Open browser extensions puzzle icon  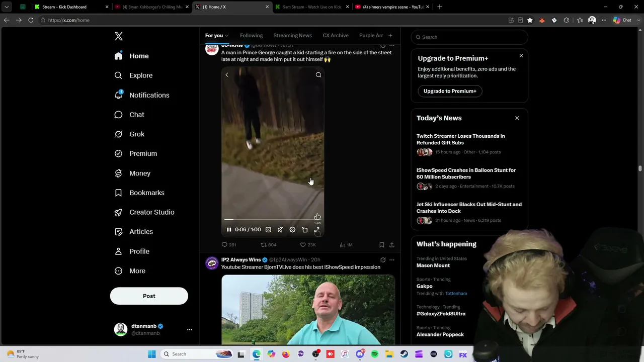[567, 20]
